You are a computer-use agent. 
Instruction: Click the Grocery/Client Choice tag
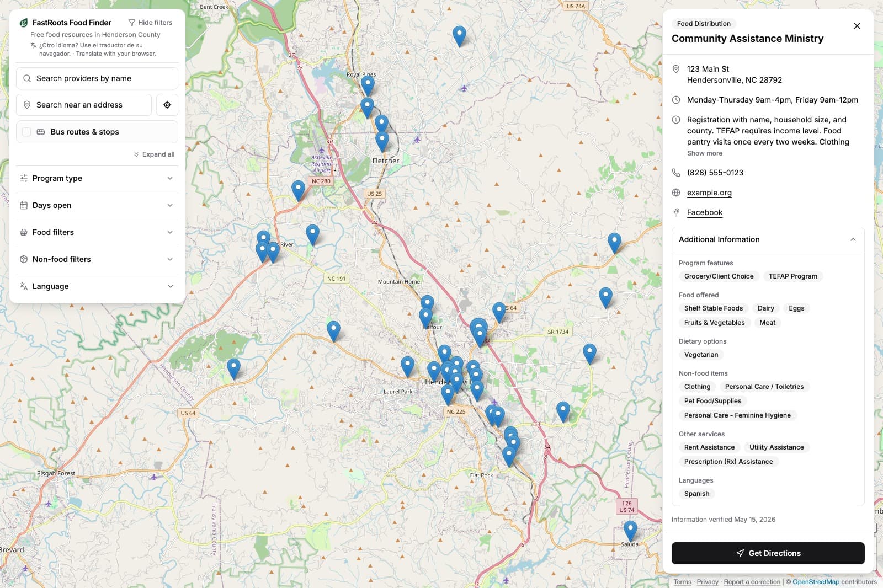tap(719, 276)
